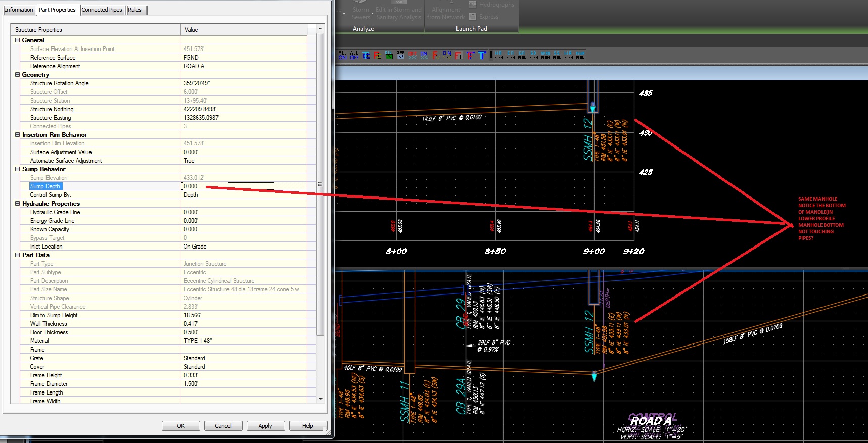Click the Sump Depth value field
Image resolution: width=868 pixels, height=443 pixels.
(244, 186)
